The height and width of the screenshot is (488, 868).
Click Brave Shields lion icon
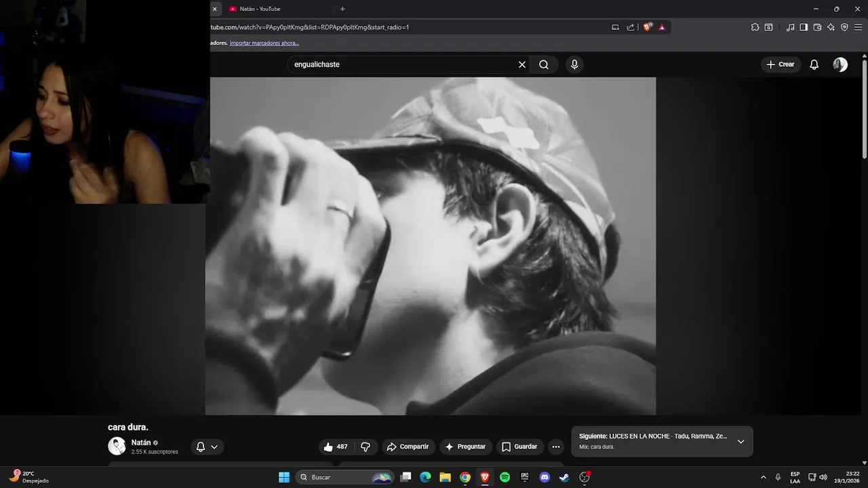(648, 27)
